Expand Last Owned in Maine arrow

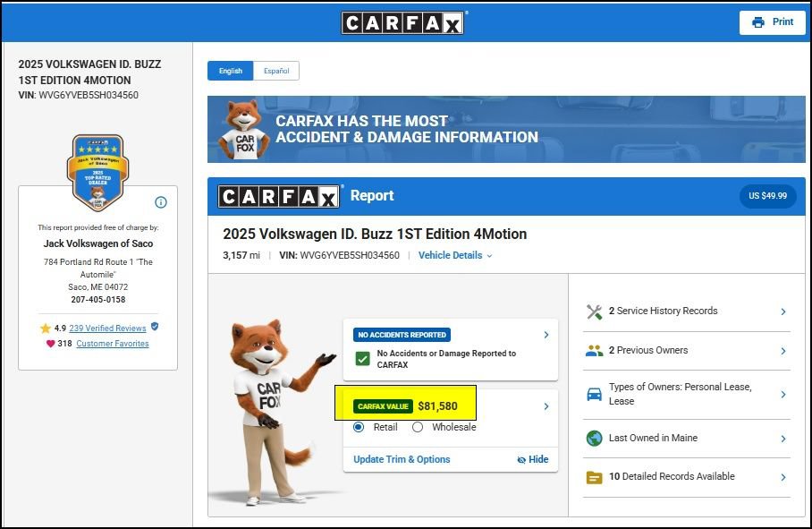tap(783, 439)
